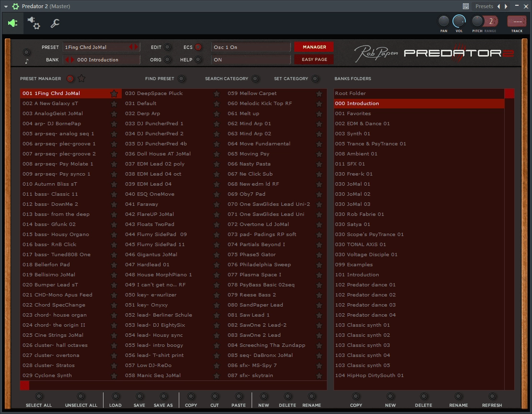Screen dimensions: 532x414
Task: Favorite star for 087 sfx- skytrain
Action: pos(319,376)
